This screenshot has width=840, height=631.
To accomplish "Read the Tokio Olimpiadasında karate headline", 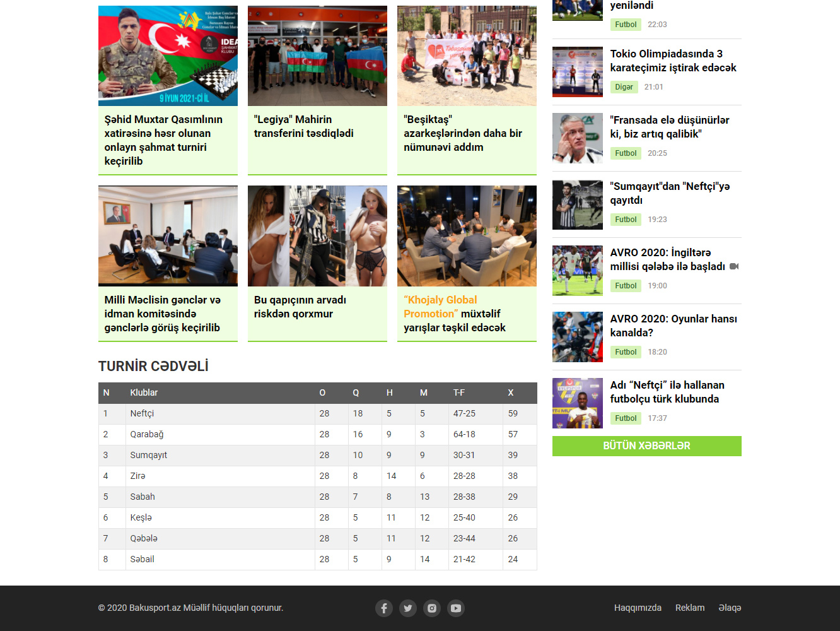I will [673, 61].
